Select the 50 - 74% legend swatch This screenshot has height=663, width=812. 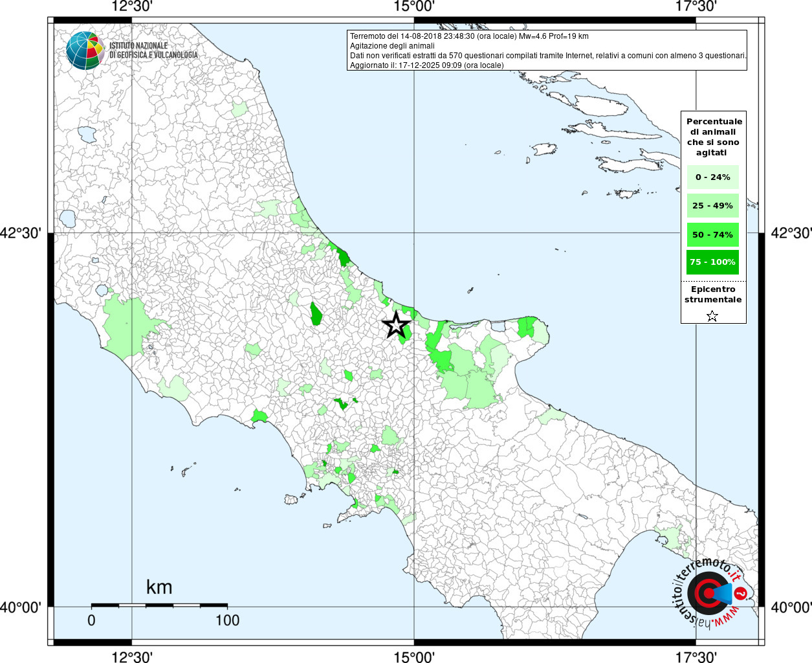pyautogui.click(x=712, y=234)
